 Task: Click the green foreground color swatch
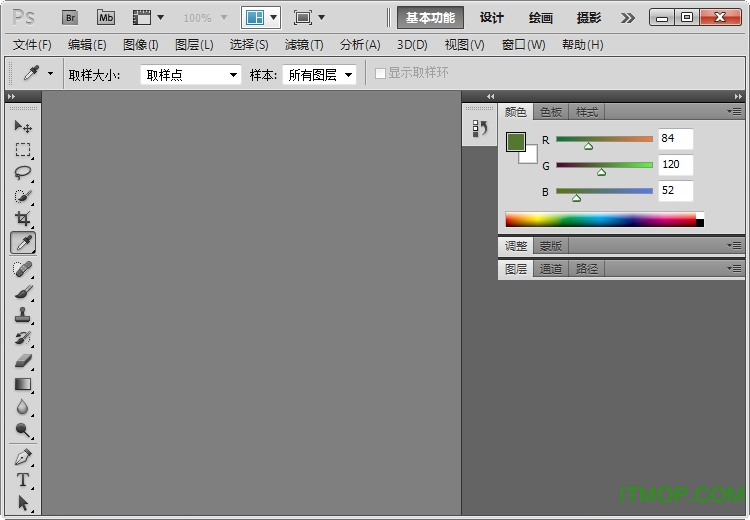516,142
